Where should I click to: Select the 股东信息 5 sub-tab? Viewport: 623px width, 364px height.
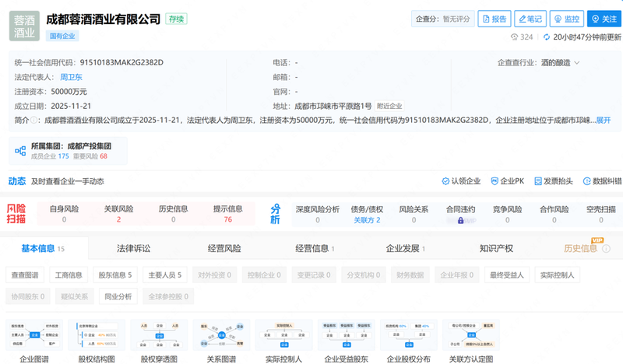[115, 275]
